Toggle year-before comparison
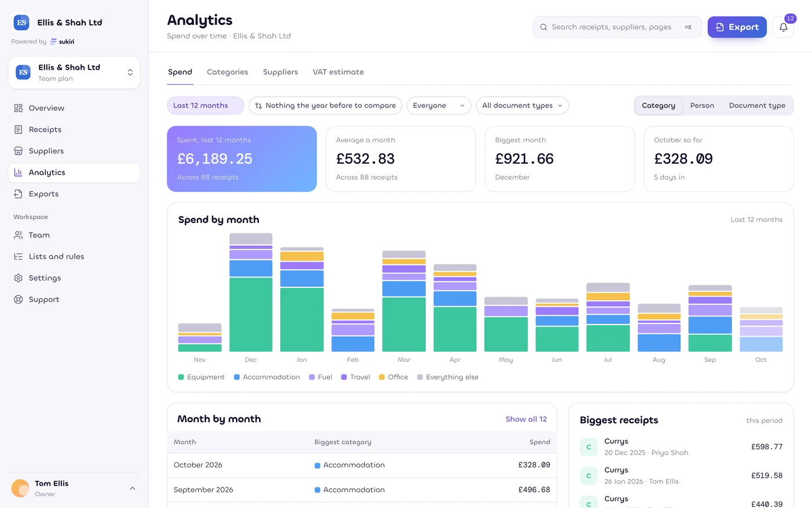 click(x=325, y=106)
